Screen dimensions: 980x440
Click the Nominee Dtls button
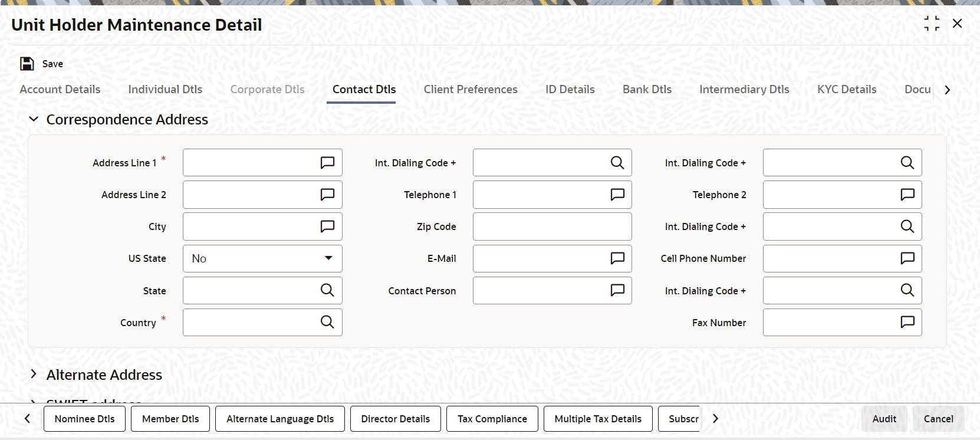(84, 419)
